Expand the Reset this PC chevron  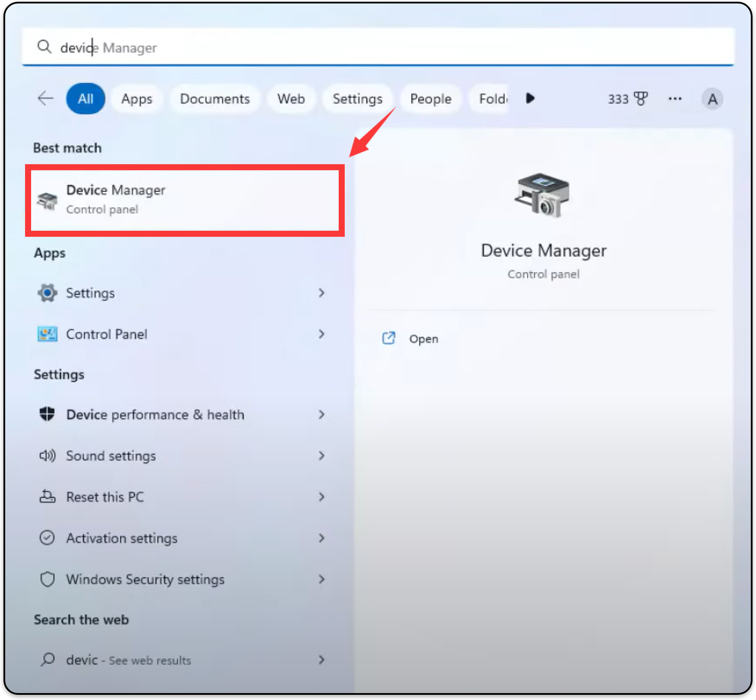point(321,496)
